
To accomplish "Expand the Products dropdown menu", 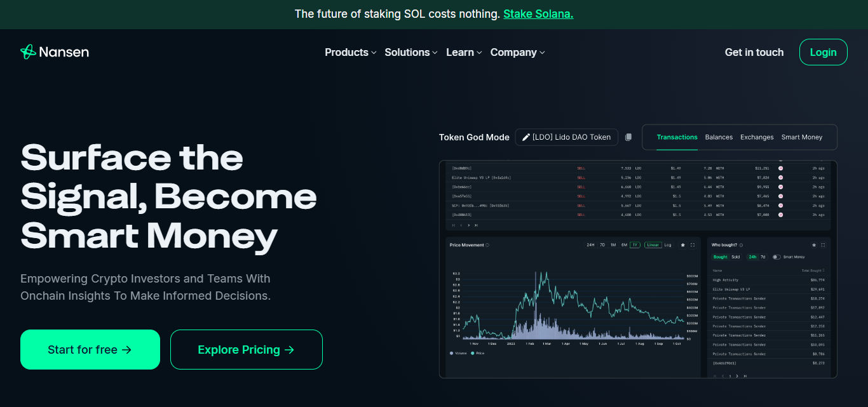I will tap(351, 52).
